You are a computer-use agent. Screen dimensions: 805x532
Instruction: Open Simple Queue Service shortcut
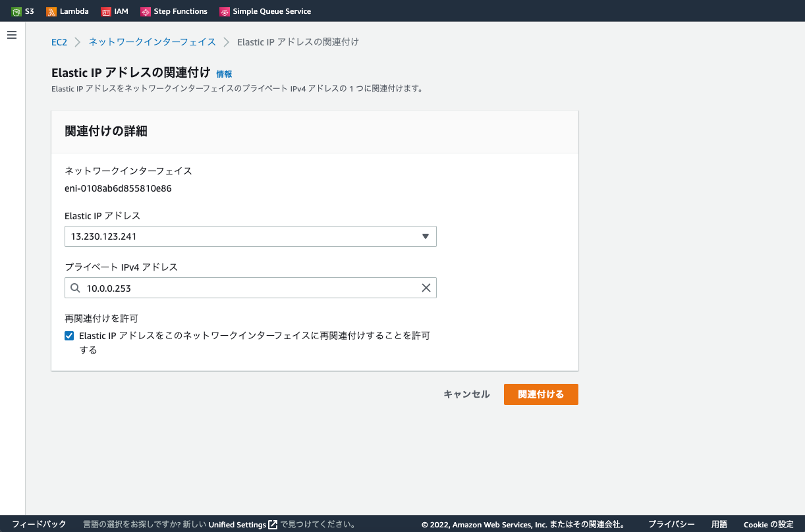265,11
